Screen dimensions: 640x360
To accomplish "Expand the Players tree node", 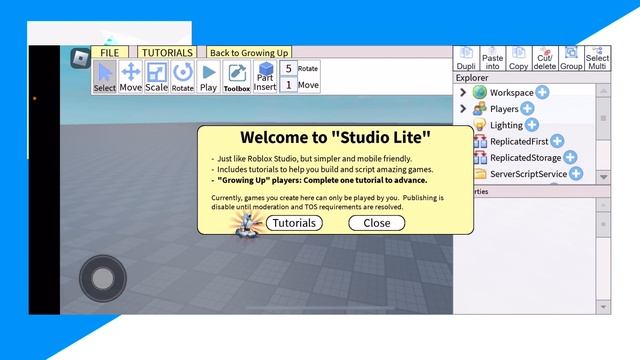I will tap(463, 109).
